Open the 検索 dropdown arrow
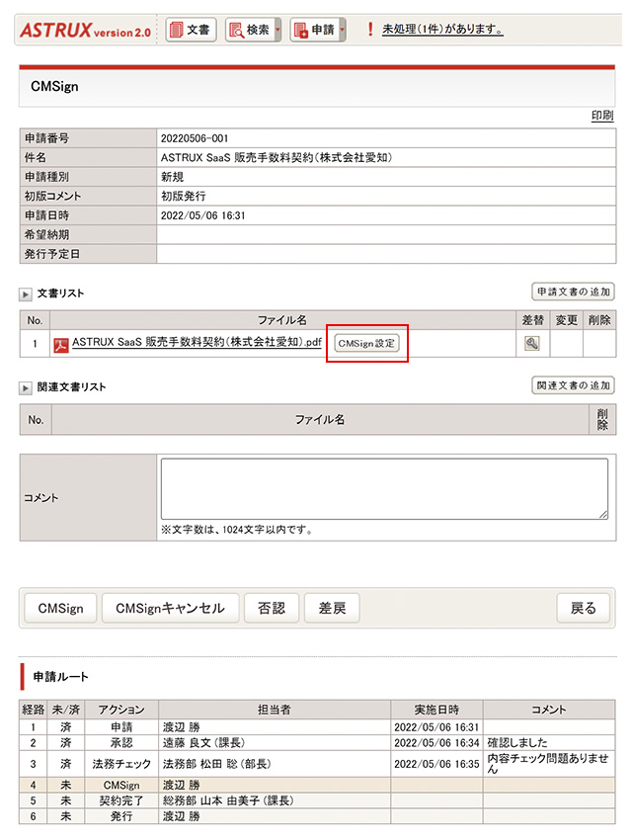The height and width of the screenshot is (840, 632). click(277, 30)
